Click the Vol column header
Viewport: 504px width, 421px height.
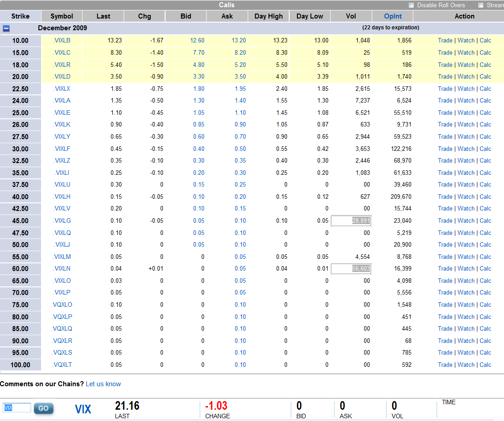pos(351,16)
